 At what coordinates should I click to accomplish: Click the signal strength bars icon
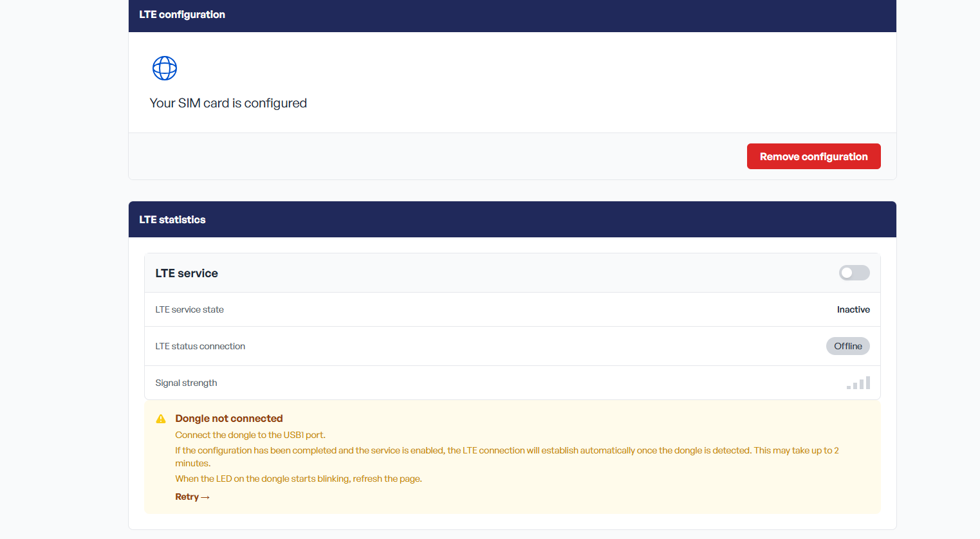pos(858,383)
